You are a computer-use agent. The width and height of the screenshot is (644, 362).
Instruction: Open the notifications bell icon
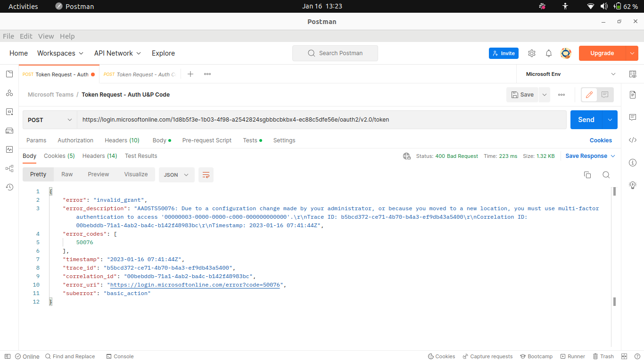[x=549, y=53]
